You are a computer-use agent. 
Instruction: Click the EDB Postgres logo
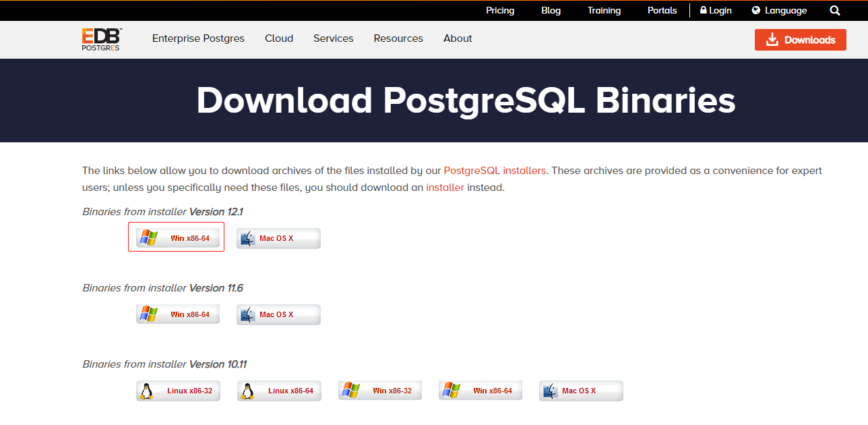coord(101,39)
